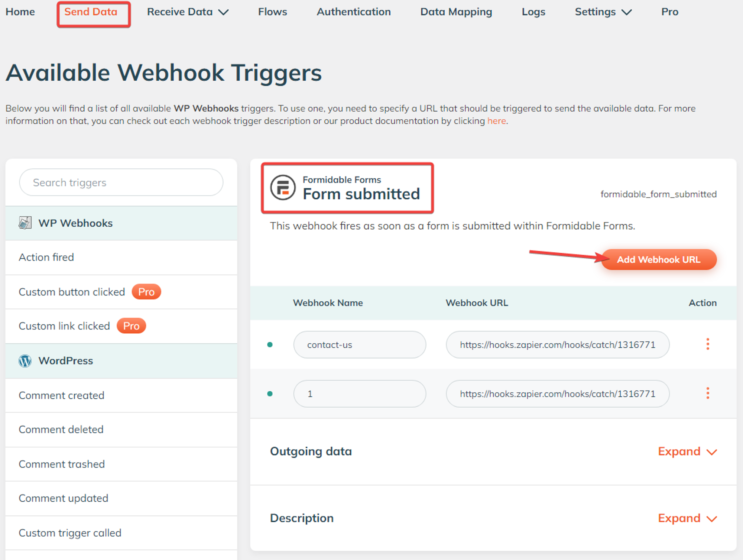Screen dimensions: 743x560
Task: Open the Data Mapping tab
Action: [x=456, y=12]
